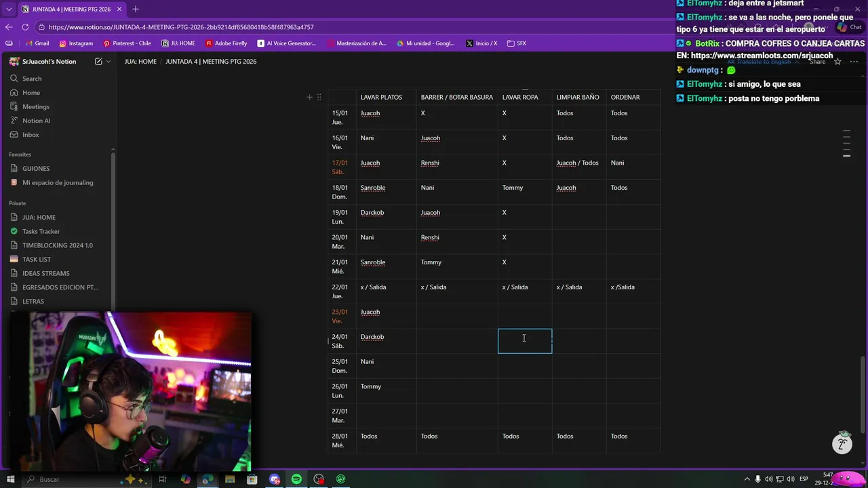Open Spotify from the Windows taskbar
This screenshot has height=488, width=868.
296,479
